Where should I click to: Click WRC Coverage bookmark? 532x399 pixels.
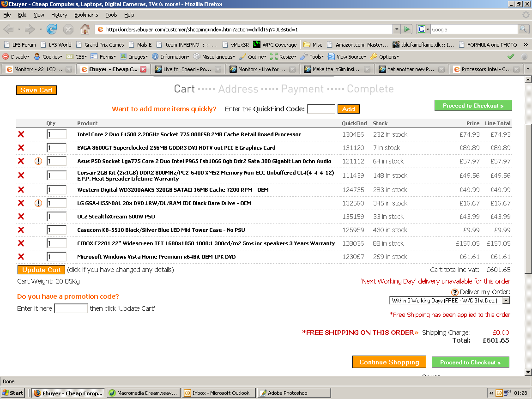[275, 45]
